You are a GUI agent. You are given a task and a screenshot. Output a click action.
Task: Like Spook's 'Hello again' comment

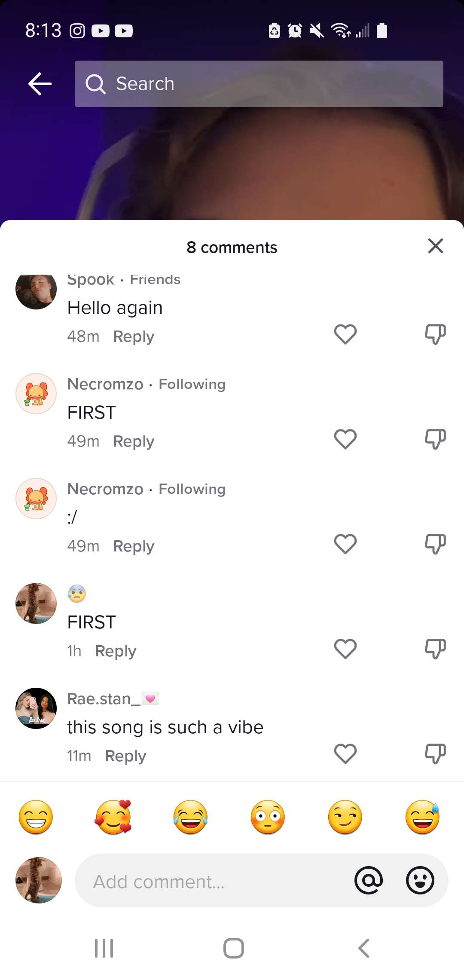pyautogui.click(x=345, y=334)
